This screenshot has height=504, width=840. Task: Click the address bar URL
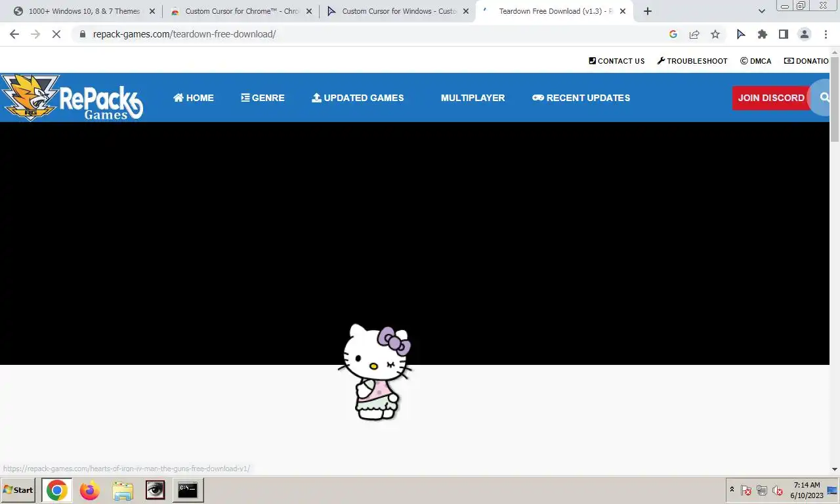click(184, 34)
